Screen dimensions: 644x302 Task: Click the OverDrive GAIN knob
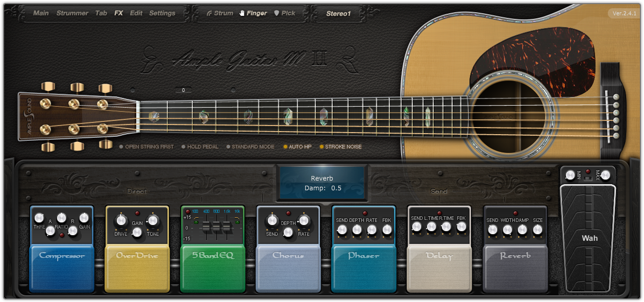coord(137,233)
